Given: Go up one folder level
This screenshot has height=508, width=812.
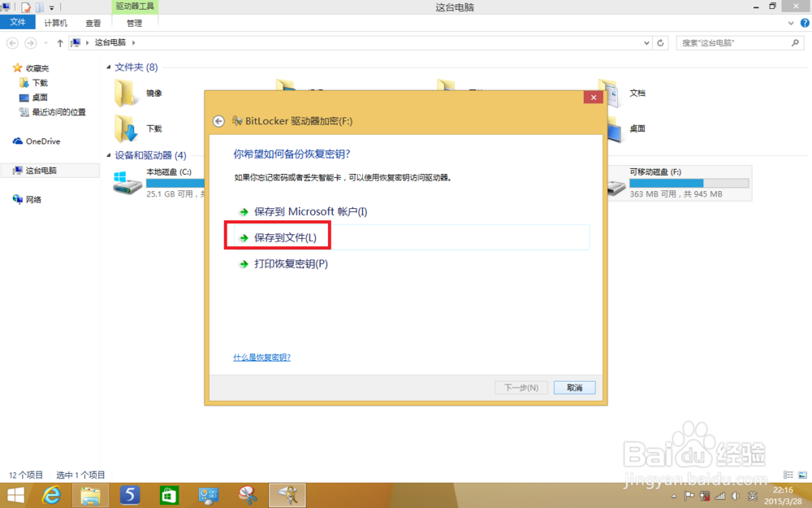Looking at the screenshot, I should tap(60, 43).
